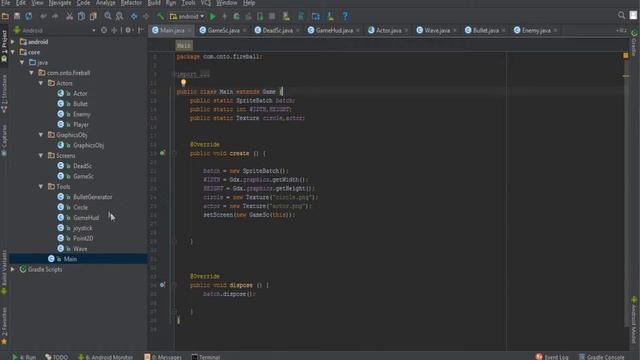Toggle the Gradle tool window on right edge

click(634, 43)
